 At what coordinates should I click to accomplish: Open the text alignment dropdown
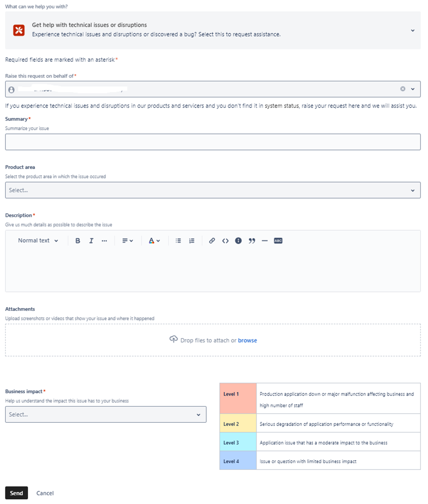pyautogui.click(x=127, y=241)
